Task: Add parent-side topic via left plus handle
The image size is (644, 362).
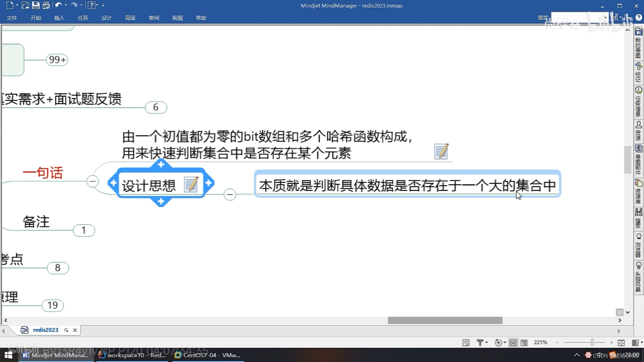Action: tap(113, 183)
